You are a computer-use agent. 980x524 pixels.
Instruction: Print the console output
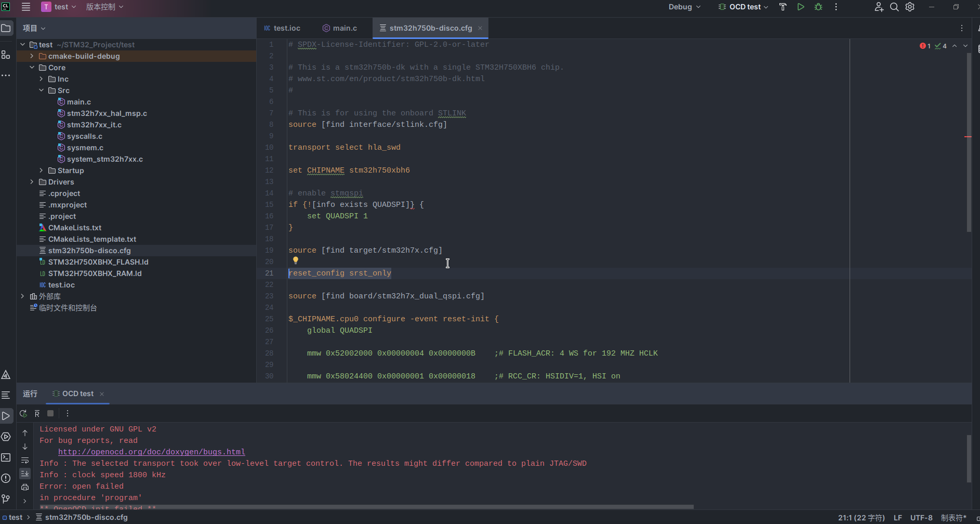24,487
